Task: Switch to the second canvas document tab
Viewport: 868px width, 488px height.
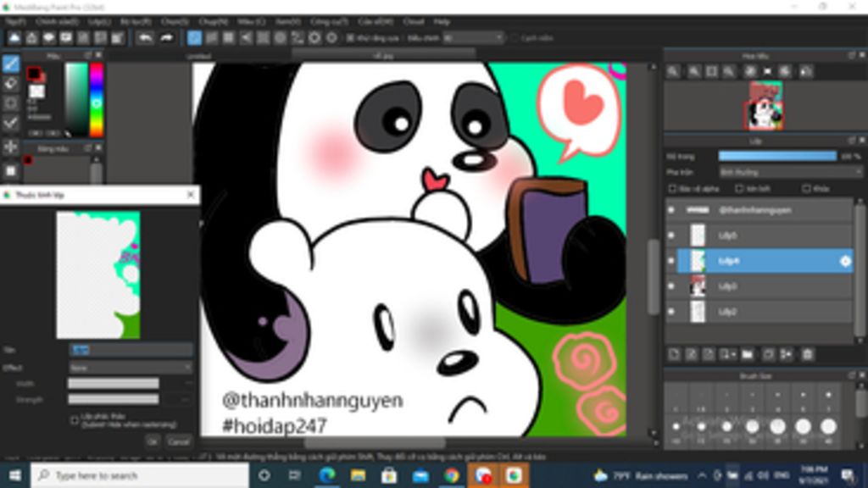Action: [383, 55]
